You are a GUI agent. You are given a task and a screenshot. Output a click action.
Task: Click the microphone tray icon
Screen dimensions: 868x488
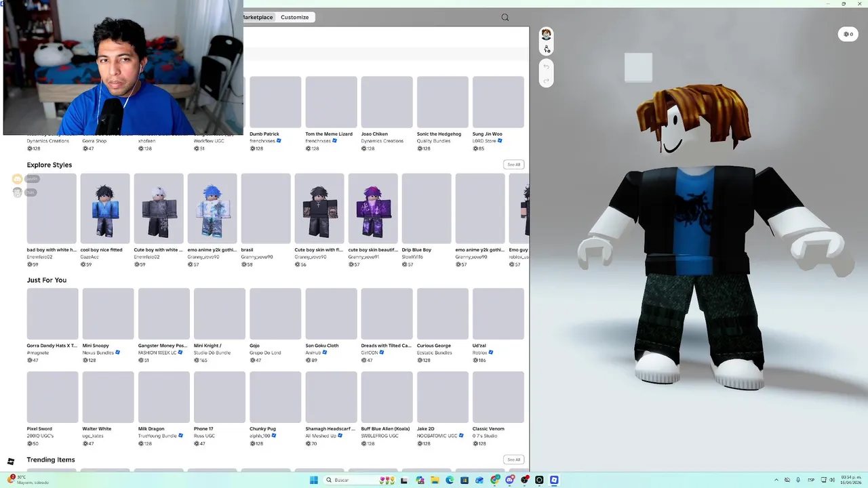coord(798,480)
